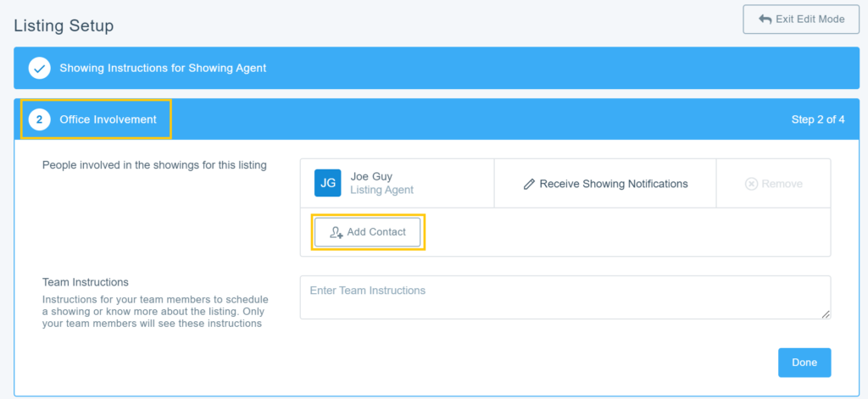Click the Listing Agent role text
The height and width of the screenshot is (399, 868).
pyautogui.click(x=381, y=191)
